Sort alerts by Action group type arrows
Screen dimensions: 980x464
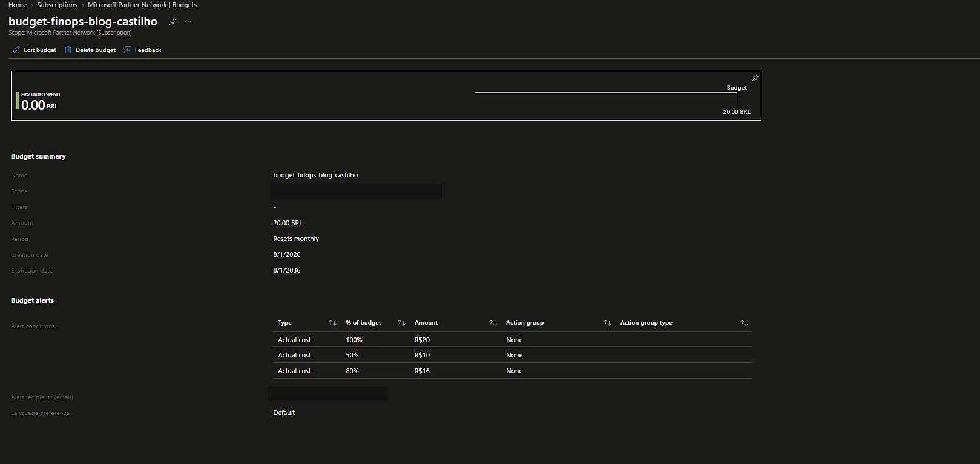pyautogui.click(x=744, y=323)
